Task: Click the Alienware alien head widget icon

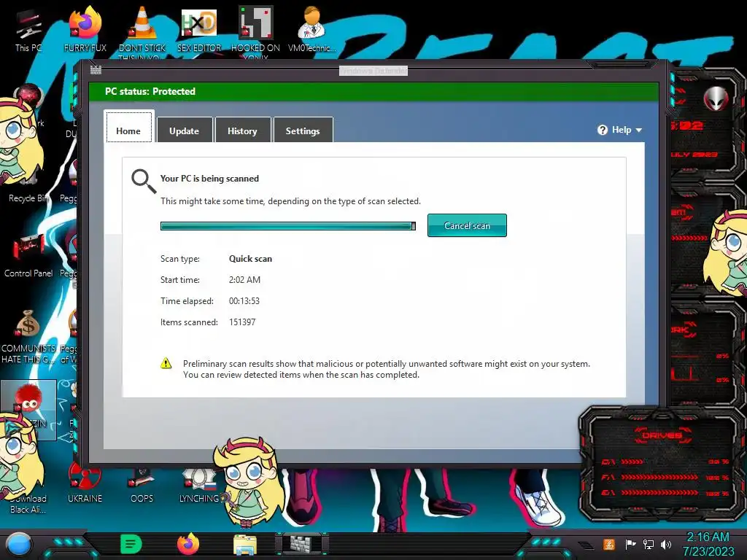Action: (x=716, y=99)
